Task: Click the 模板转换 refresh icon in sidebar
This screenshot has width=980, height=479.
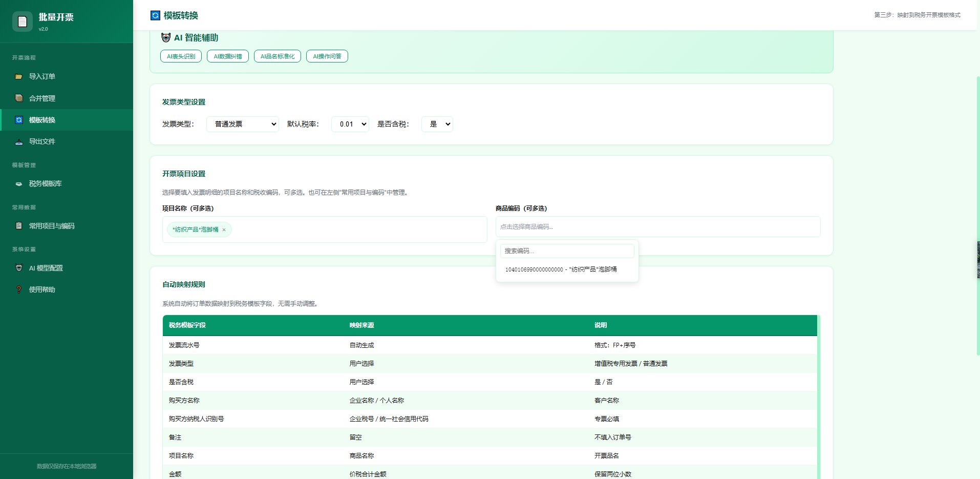Action: coord(19,120)
